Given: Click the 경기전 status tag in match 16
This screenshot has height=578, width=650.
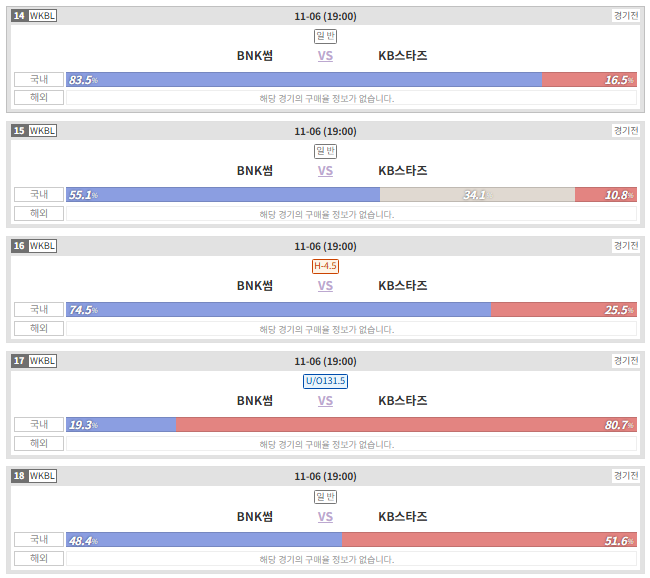Looking at the screenshot, I should tap(626, 246).
